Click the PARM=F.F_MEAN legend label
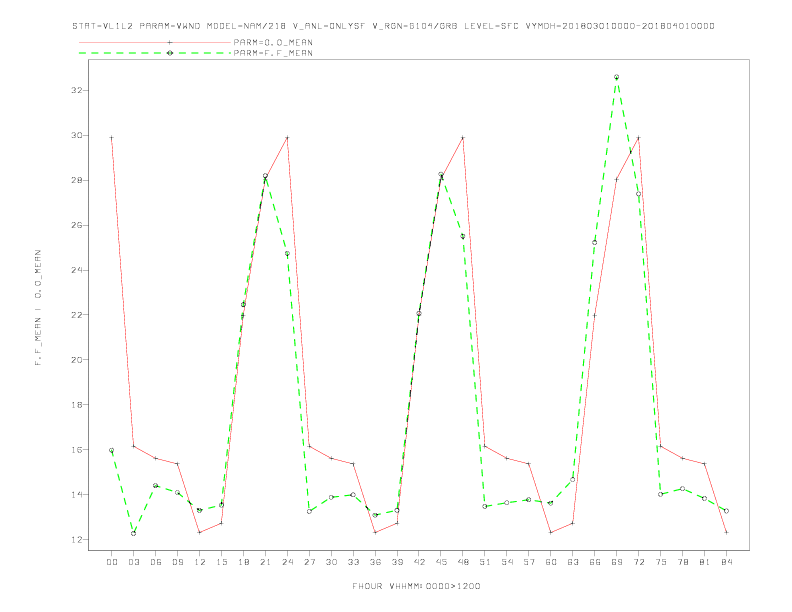 (273, 53)
